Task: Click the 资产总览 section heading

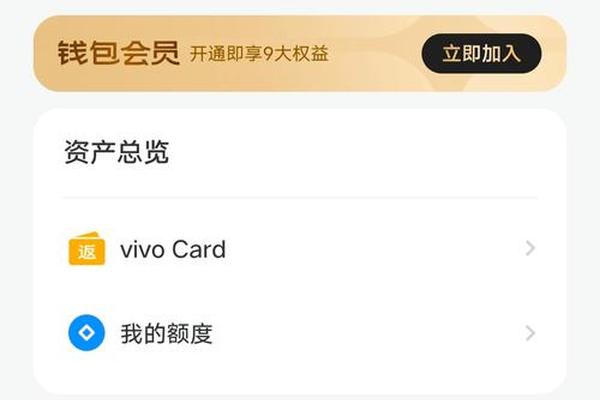Action: [x=116, y=152]
